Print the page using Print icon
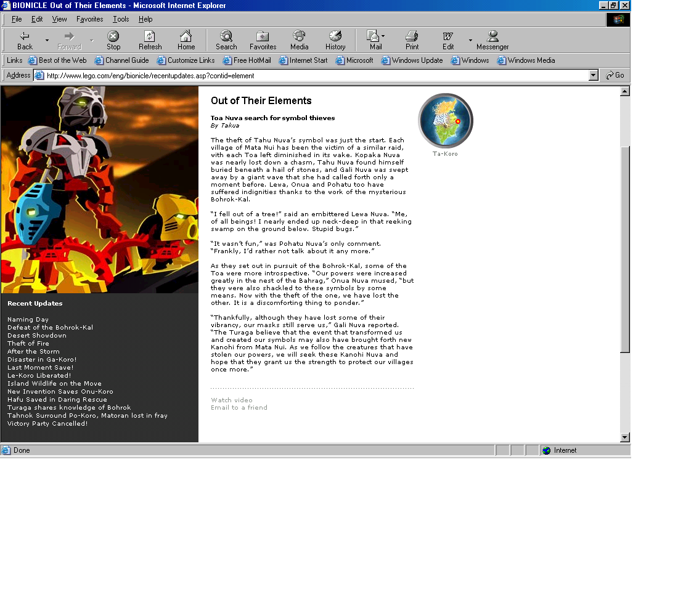The width and height of the screenshot is (678, 616). [x=412, y=40]
